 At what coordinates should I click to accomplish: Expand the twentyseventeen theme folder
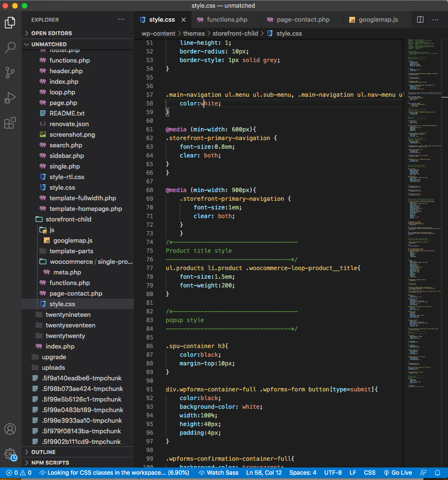pyautogui.click(x=78, y=325)
